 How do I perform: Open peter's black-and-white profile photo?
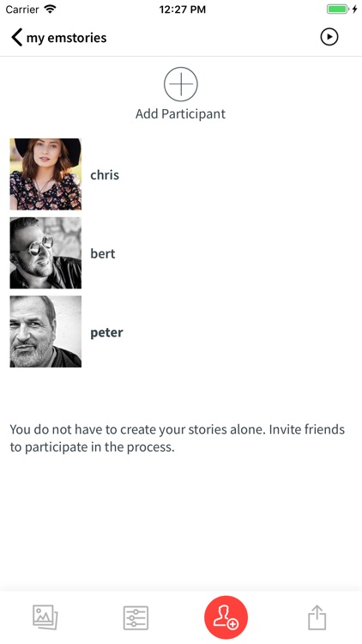coord(45,331)
